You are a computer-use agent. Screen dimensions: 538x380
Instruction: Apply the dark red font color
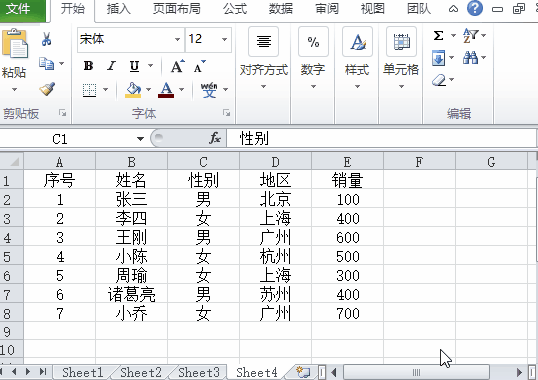pyautogui.click(x=166, y=90)
